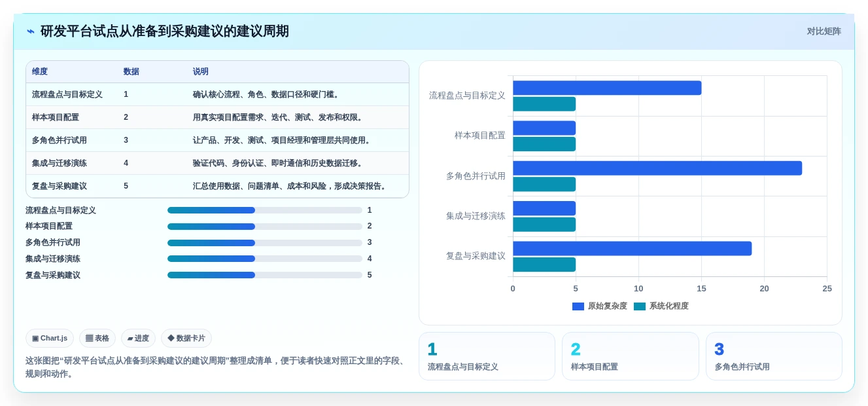The image size is (868, 406).
Task: Click the lightning icon beside the title
Action: tap(31, 31)
